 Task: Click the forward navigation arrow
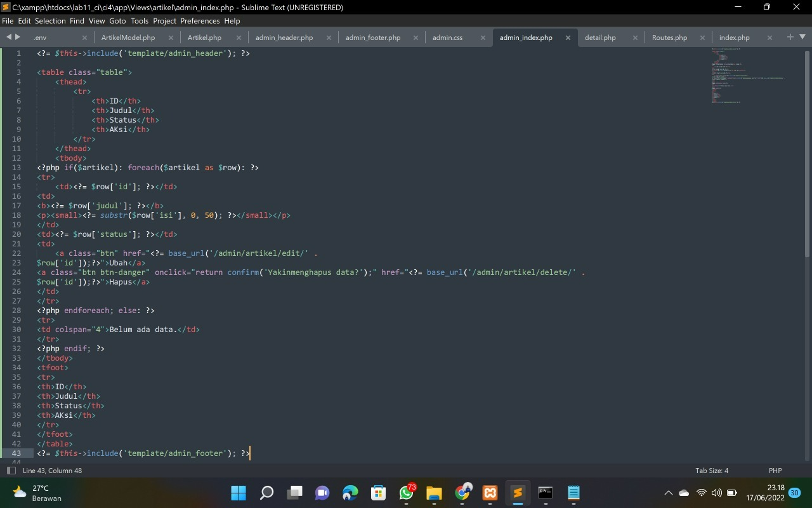click(x=16, y=37)
